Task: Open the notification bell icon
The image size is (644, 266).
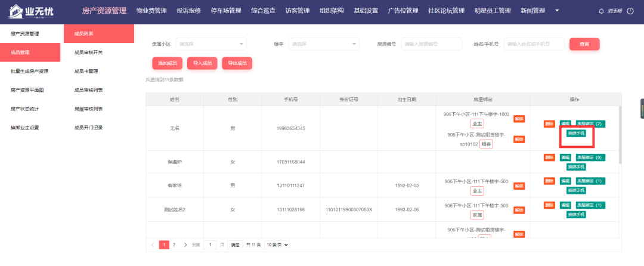Action: coord(602,11)
